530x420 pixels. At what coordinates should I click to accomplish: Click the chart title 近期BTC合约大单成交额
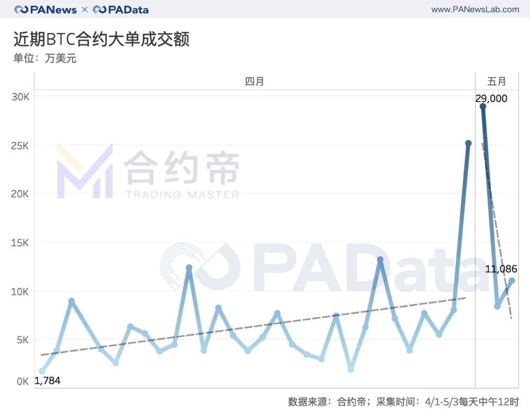click(x=101, y=39)
